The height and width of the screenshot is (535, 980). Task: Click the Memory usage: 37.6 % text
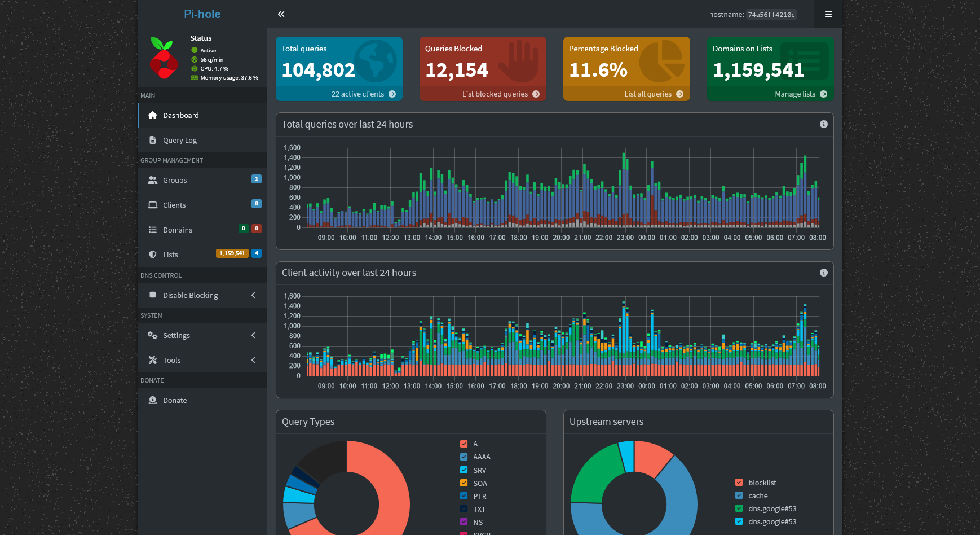229,78
